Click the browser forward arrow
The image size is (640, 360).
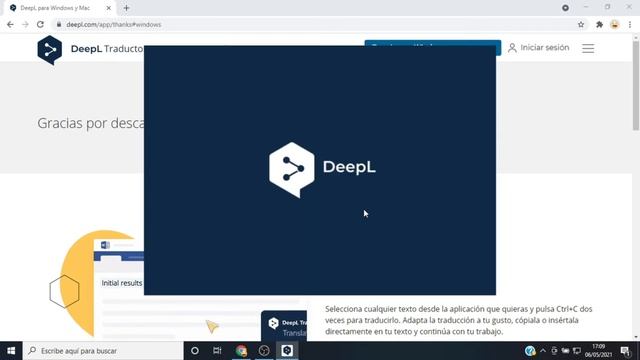coord(25,24)
